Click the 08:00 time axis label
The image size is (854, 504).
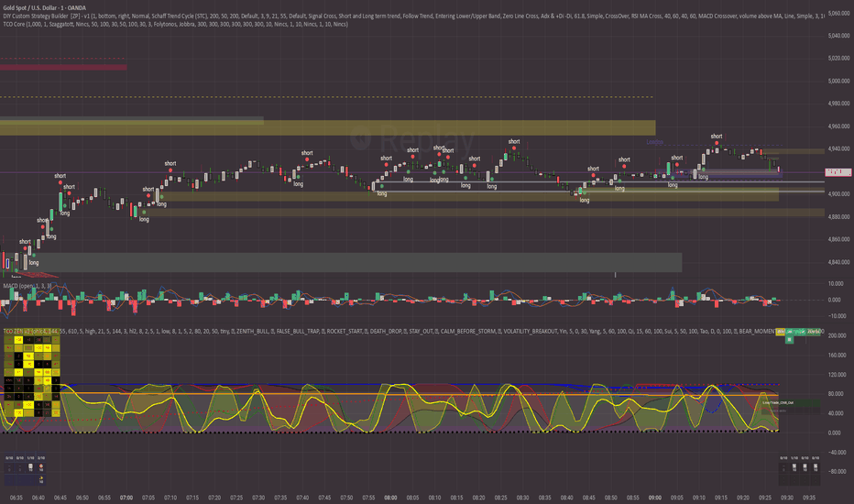pos(390,498)
